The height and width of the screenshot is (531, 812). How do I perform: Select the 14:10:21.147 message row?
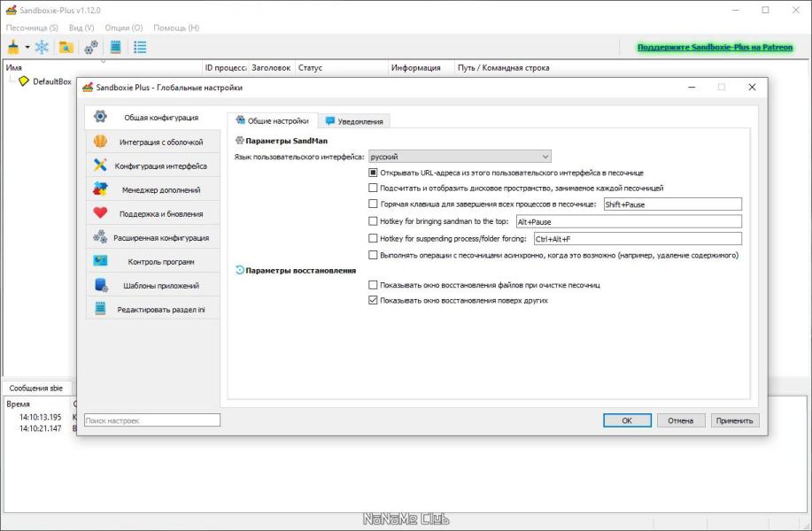coord(41,428)
